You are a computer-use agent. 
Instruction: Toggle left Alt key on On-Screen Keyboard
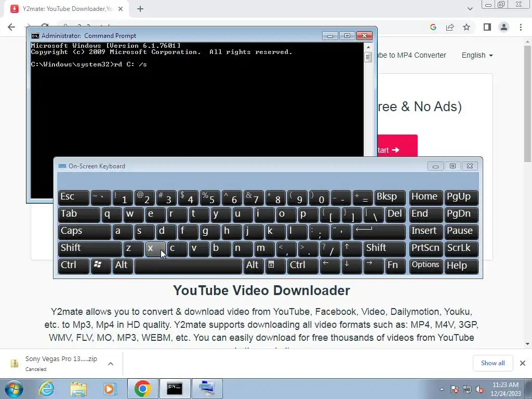point(122,266)
